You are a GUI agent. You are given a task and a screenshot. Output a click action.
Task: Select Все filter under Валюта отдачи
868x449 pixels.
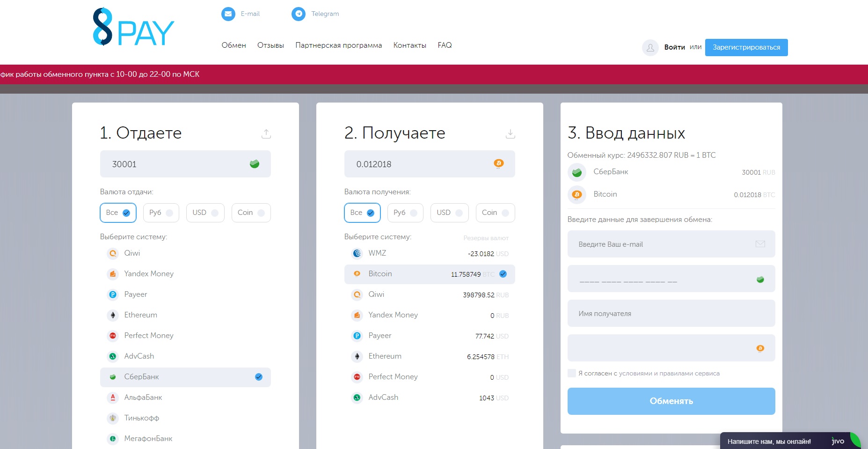coord(118,213)
